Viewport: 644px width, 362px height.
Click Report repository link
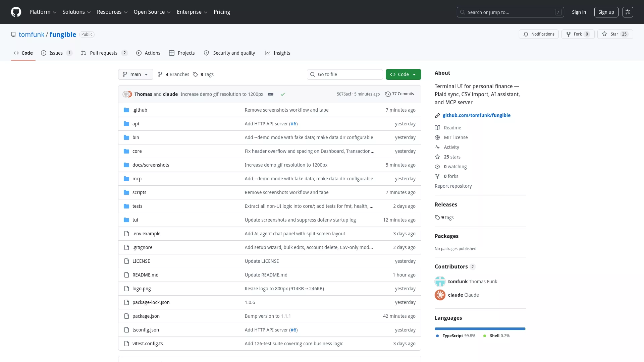(453, 186)
